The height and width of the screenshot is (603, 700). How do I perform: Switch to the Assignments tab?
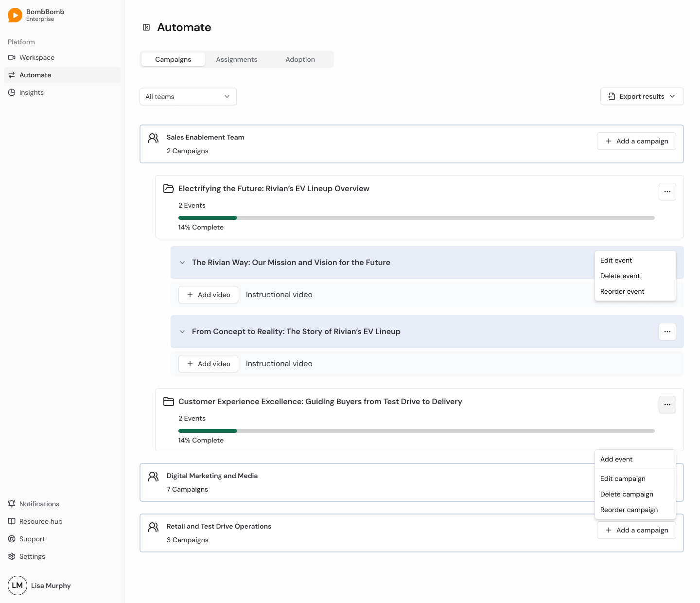237,59
